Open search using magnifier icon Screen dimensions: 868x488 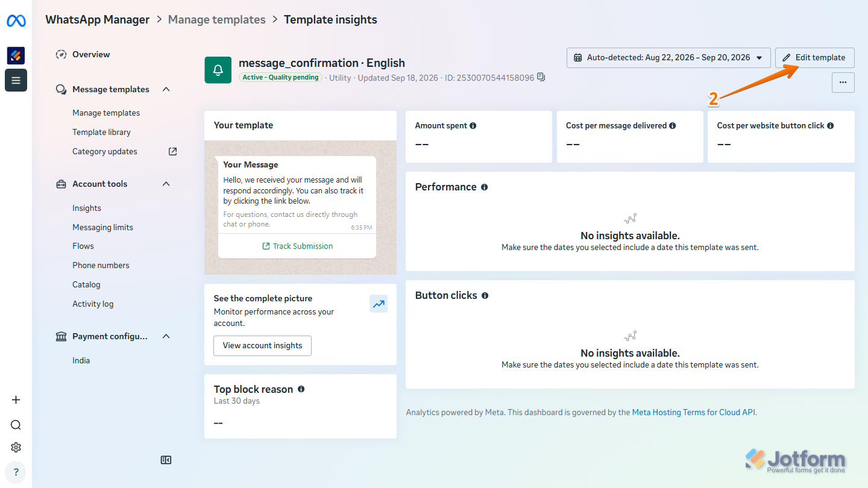point(16,425)
